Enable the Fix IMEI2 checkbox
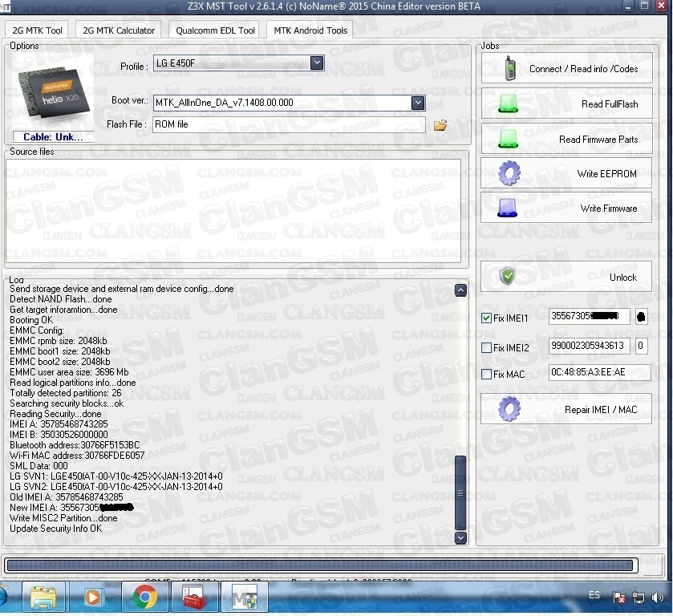 tap(486, 348)
